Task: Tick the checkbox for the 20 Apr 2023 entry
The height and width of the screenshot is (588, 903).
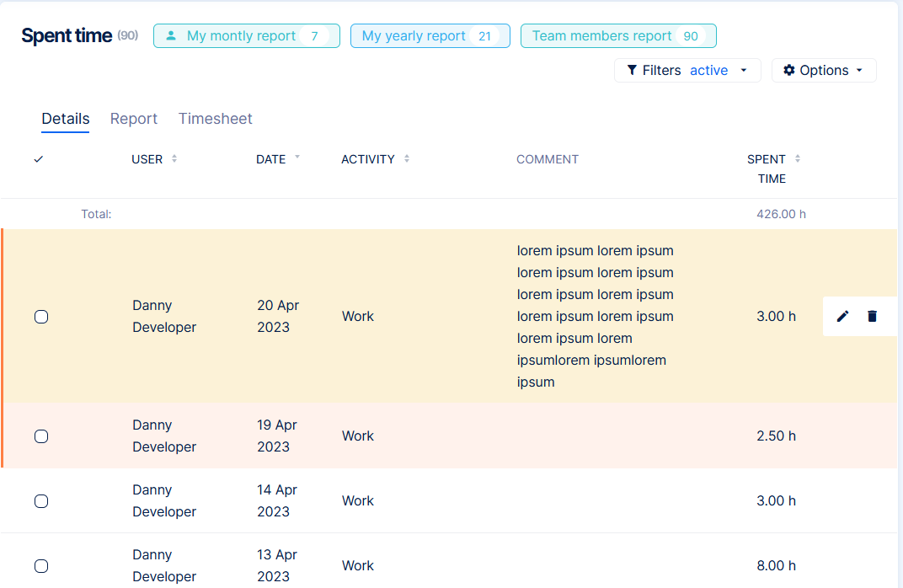Action: pyautogui.click(x=41, y=317)
